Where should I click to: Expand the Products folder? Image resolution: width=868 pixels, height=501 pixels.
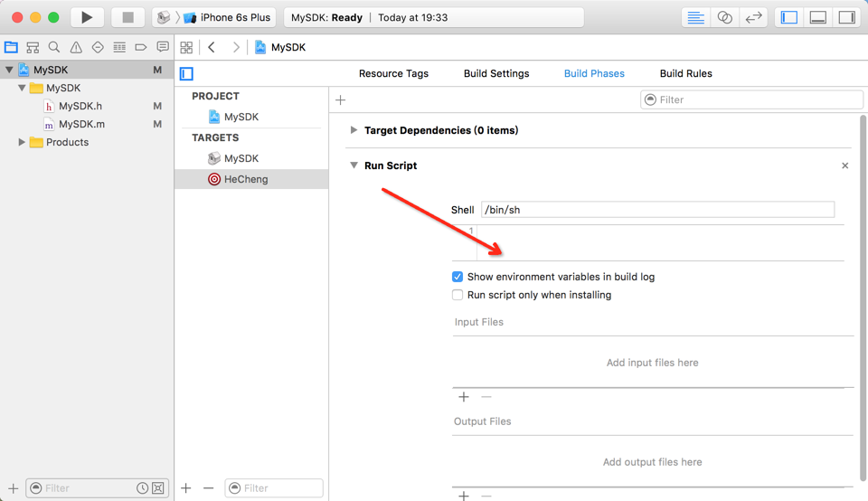click(22, 142)
